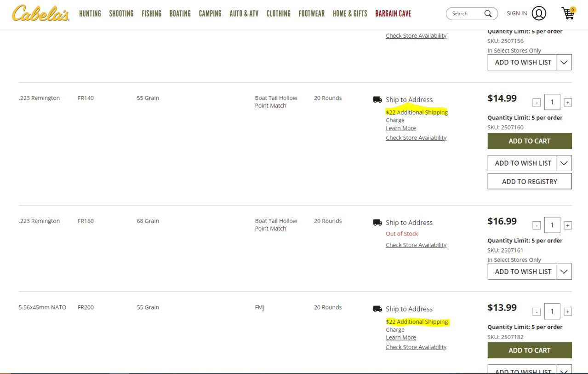This screenshot has height=374, width=588.
Task: Decrease quantity for $16.99 item
Action: [537, 225]
